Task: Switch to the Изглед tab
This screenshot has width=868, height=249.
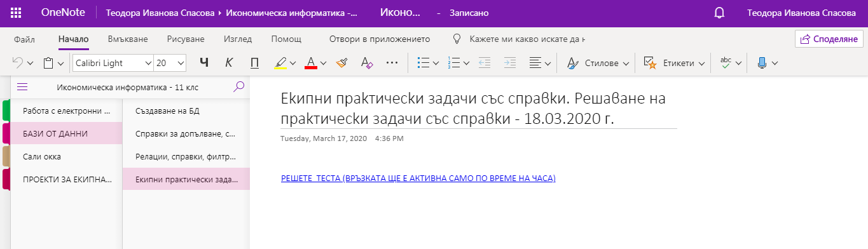Action: point(237,39)
